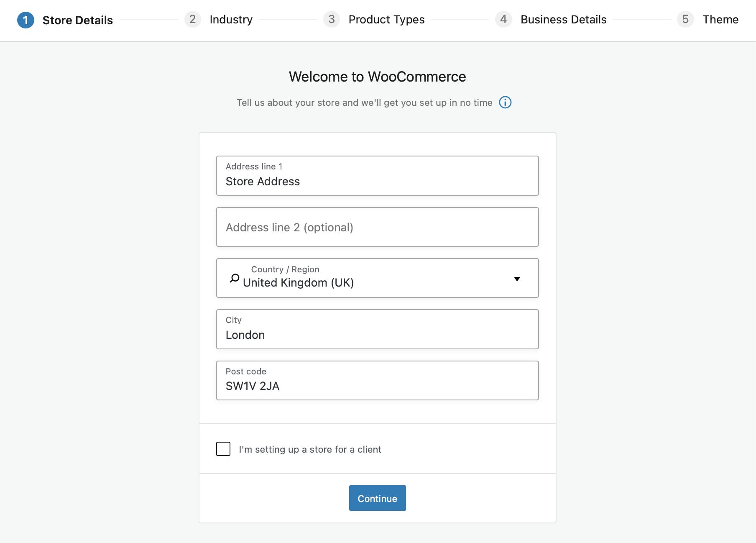Viewport: 756px width, 543px height.
Task: Click the step 4 number circle
Action: point(503,19)
